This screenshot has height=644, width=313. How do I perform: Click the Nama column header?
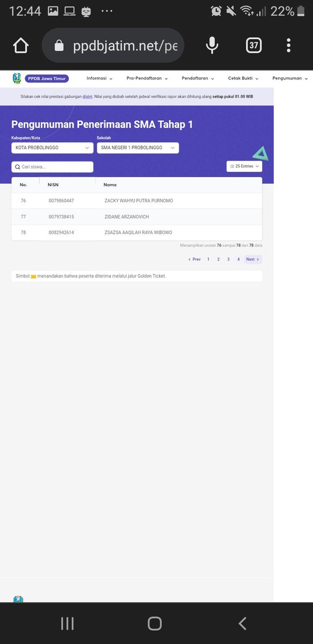click(x=110, y=185)
